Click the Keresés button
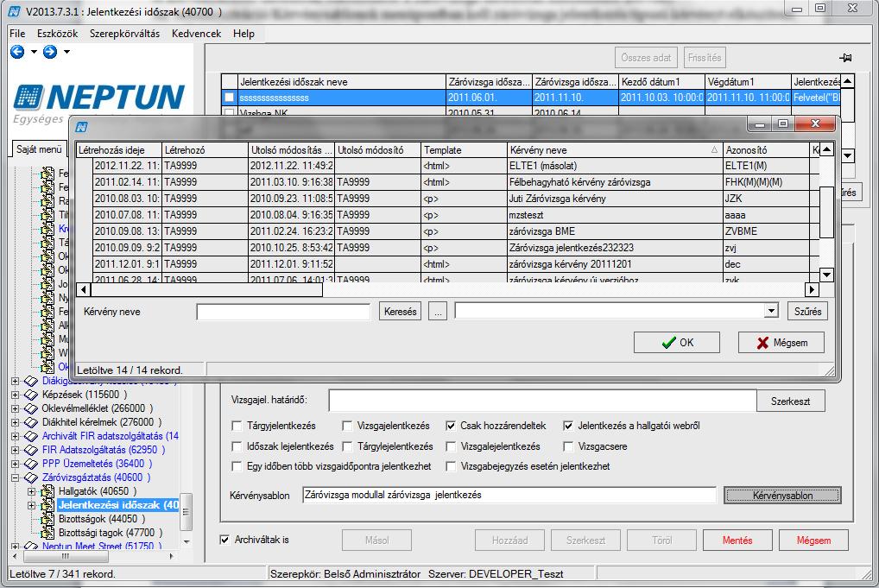 click(x=401, y=312)
